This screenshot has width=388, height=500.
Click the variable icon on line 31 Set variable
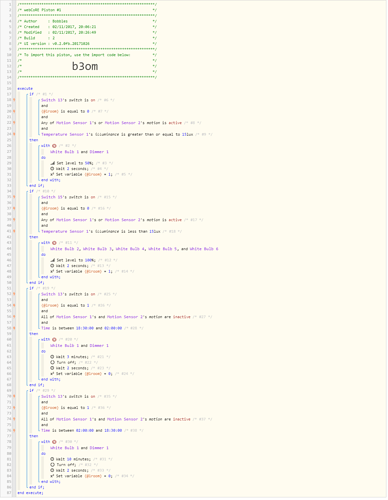(x=52, y=175)
